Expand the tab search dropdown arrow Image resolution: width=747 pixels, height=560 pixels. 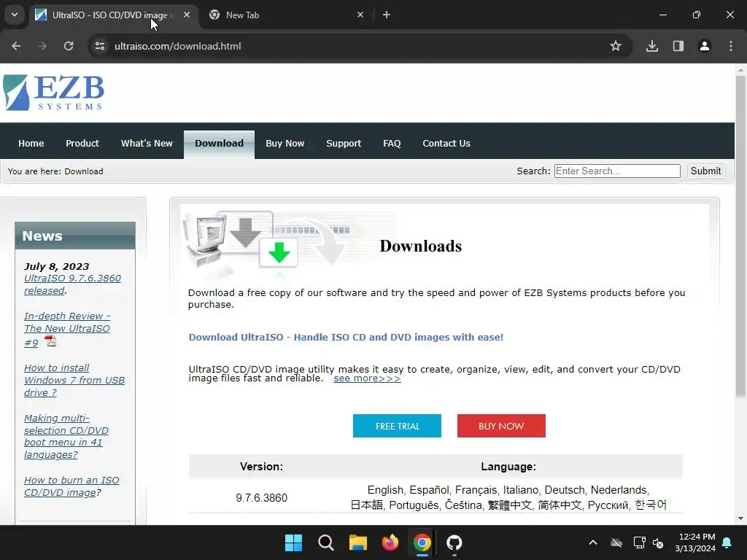click(x=15, y=15)
